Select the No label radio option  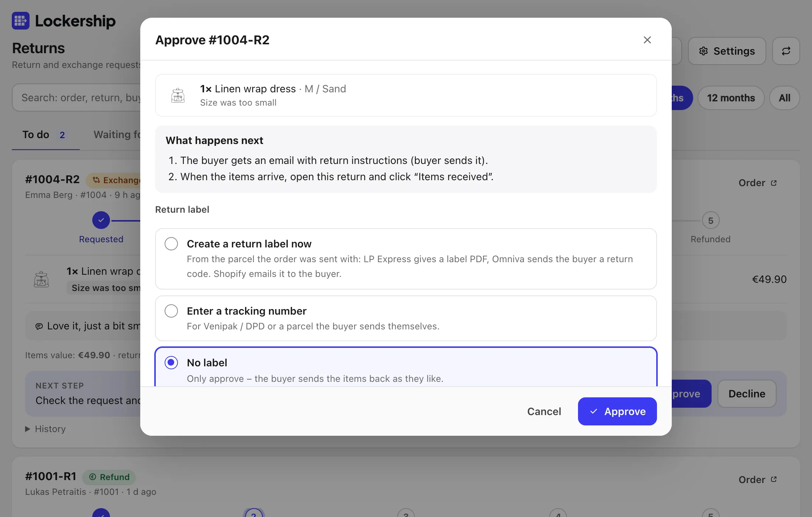click(x=171, y=363)
